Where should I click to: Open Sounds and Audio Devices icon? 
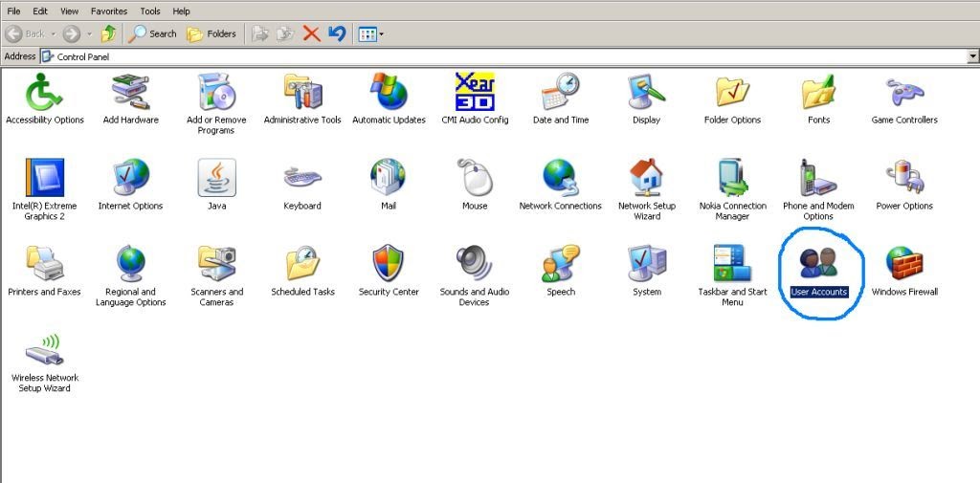(475, 263)
